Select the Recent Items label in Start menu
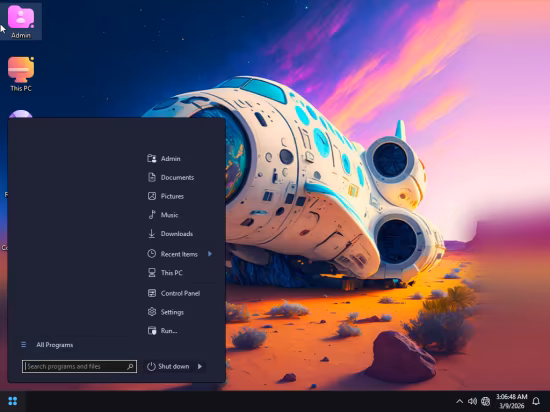This screenshot has height=412, width=550. point(179,254)
